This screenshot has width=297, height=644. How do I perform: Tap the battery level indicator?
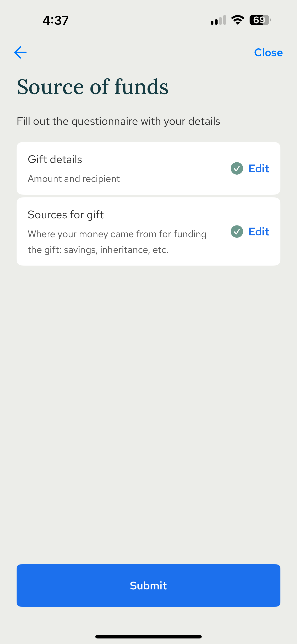point(260,20)
